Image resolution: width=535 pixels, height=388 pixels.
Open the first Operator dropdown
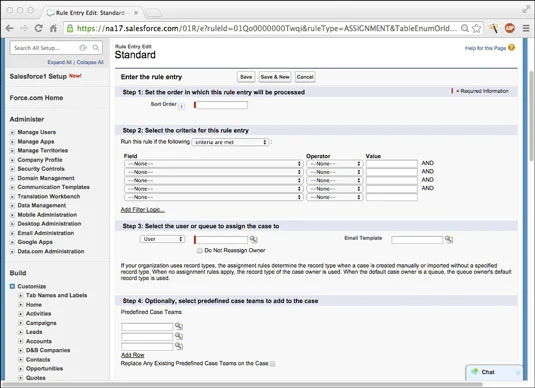pos(334,164)
